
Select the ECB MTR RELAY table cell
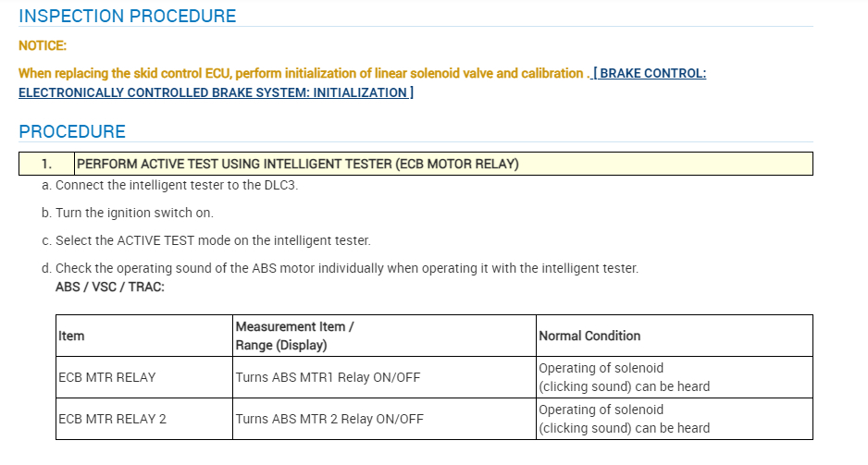[107, 377]
